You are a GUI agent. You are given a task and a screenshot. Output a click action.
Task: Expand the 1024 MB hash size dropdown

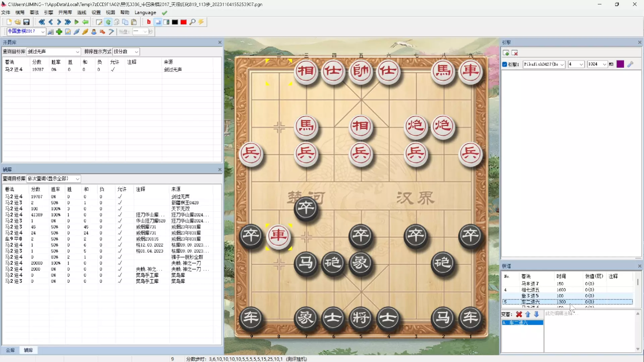604,64
